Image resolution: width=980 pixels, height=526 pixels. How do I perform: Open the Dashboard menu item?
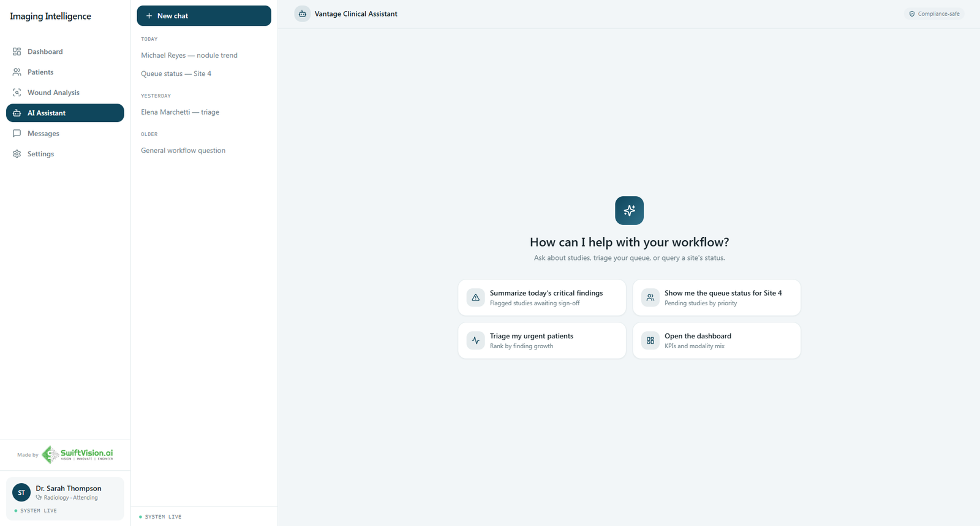(x=65, y=51)
